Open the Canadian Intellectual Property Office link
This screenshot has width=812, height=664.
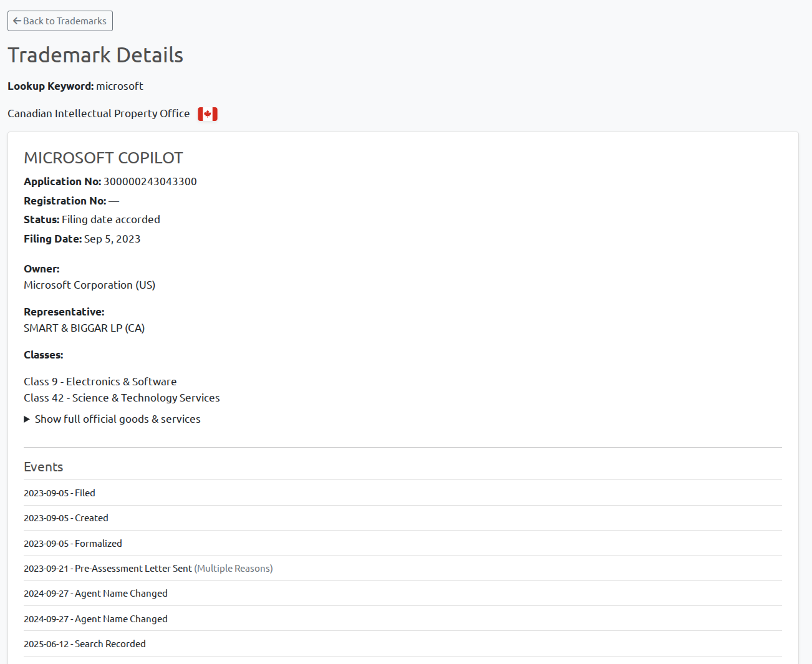(x=99, y=113)
